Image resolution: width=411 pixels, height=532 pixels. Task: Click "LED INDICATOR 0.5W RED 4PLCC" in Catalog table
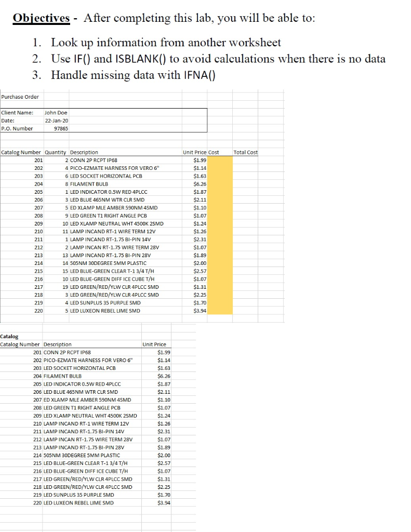point(83,384)
